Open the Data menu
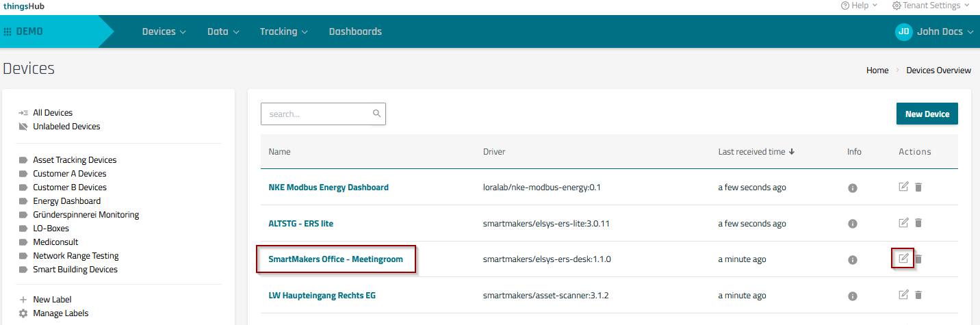The width and height of the screenshot is (980, 325). [x=223, y=31]
